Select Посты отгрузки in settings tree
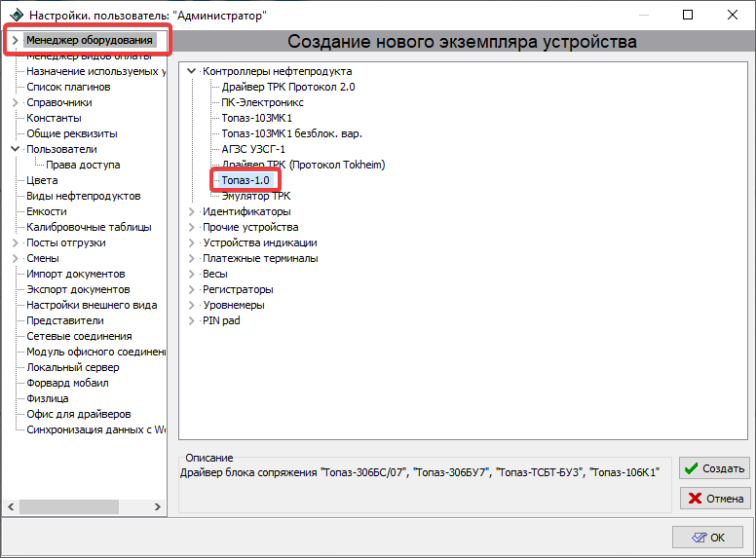Viewport: 756px width, 558px height. click(x=66, y=242)
